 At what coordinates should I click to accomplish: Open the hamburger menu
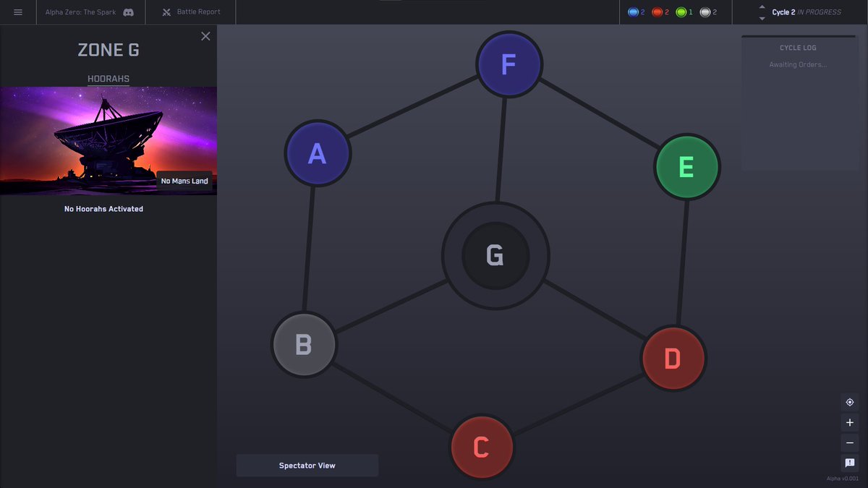click(x=18, y=12)
